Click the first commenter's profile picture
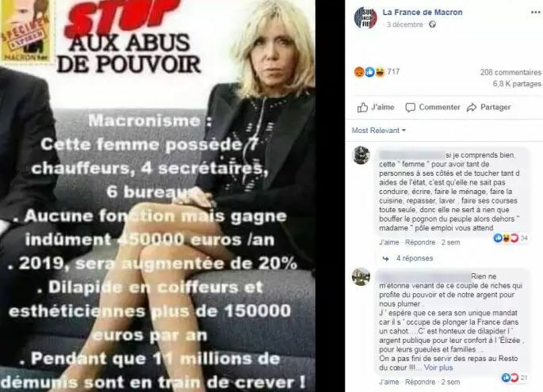This screenshot has height=392, width=543. pyautogui.click(x=361, y=155)
